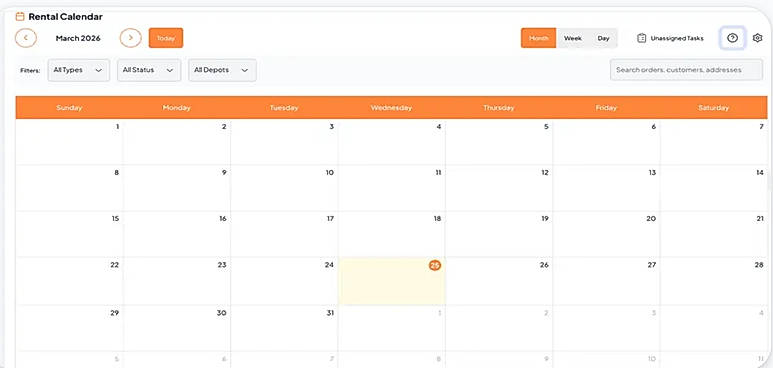Viewport: 773px width, 368px height.
Task: Select March 15 cell
Action: 70,234
